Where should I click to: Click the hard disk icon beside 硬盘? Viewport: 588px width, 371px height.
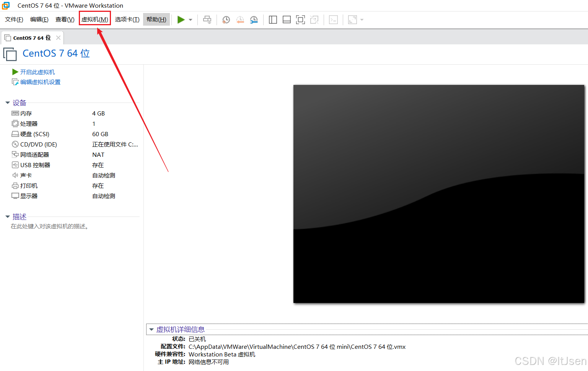[x=15, y=134]
